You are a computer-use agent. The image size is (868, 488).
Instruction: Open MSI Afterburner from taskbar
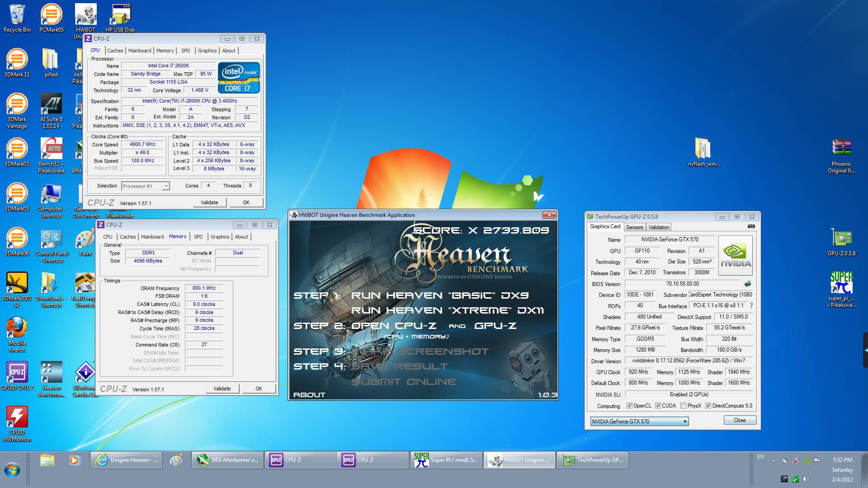click(x=227, y=460)
